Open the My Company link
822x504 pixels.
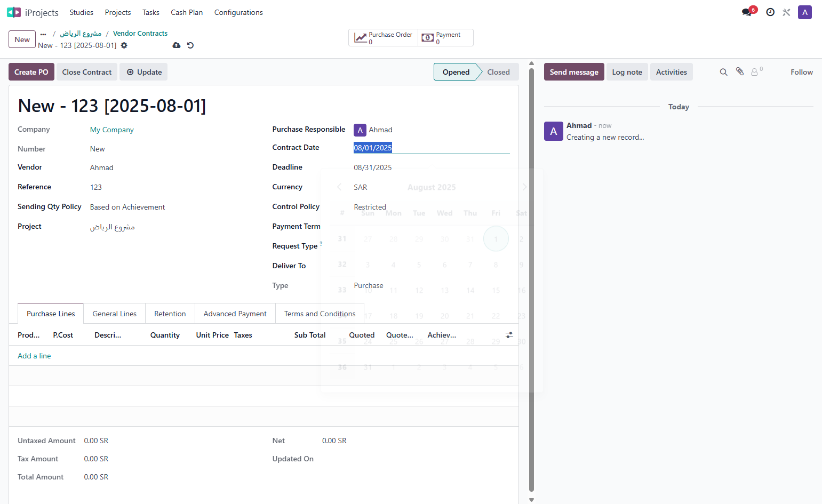click(x=112, y=130)
